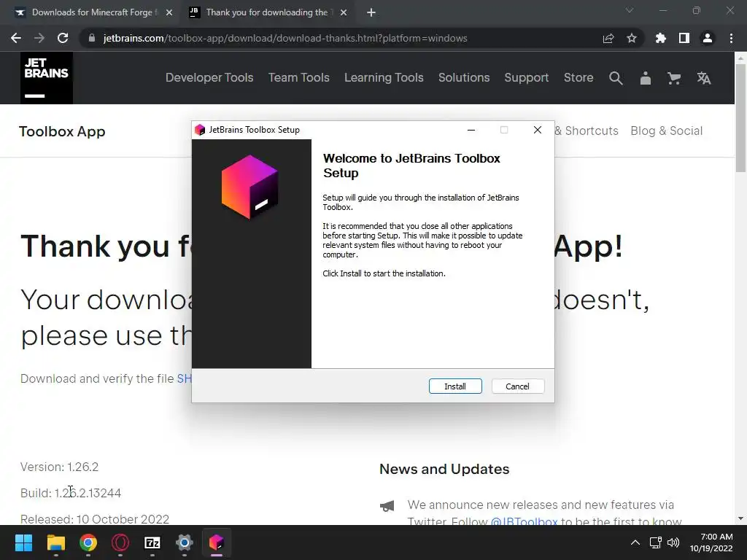Viewport: 747px width, 560px height.
Task: Open the @JBToolbox Twitter link
Action: 524,521
